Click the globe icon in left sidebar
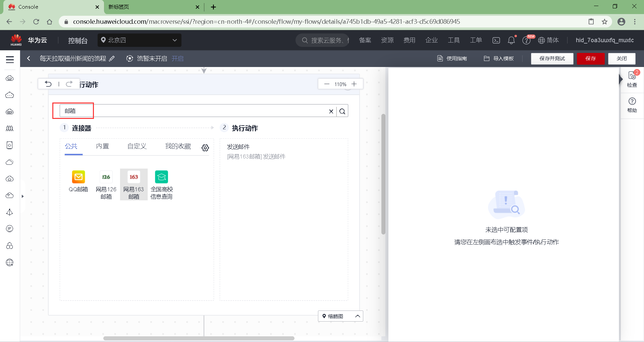 (10, 262)
